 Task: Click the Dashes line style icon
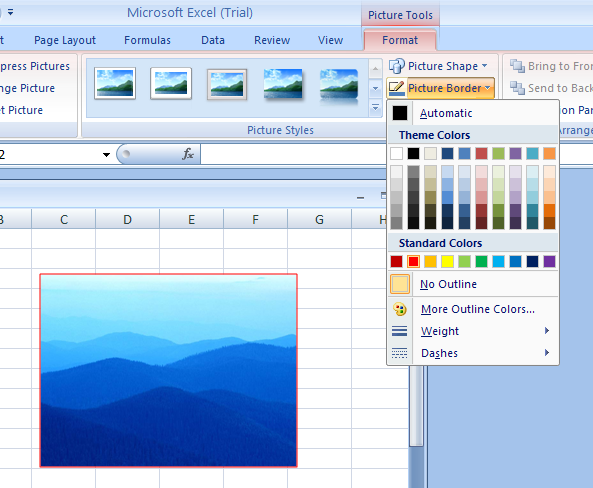point(400,353)
